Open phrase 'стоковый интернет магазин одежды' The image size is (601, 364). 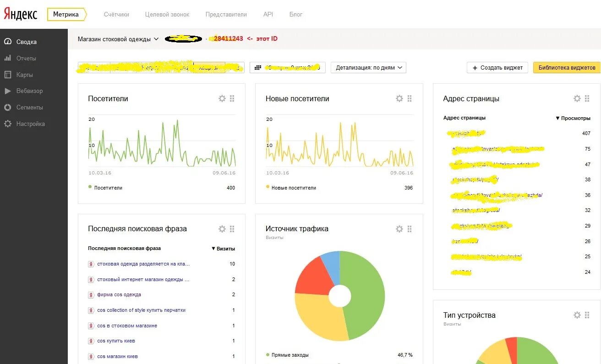click(143, 279)
